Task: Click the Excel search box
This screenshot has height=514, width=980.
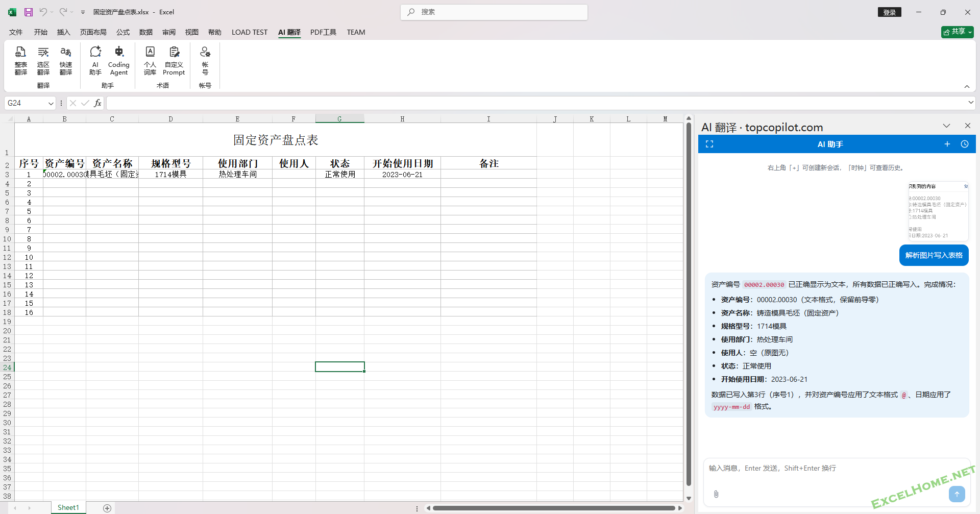Action: 494,12
